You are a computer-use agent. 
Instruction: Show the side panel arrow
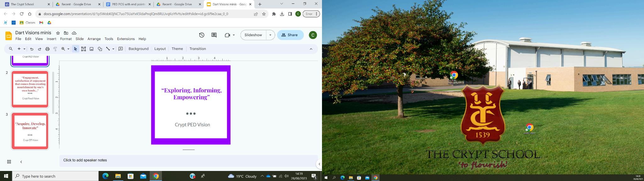tap(319, 164)
